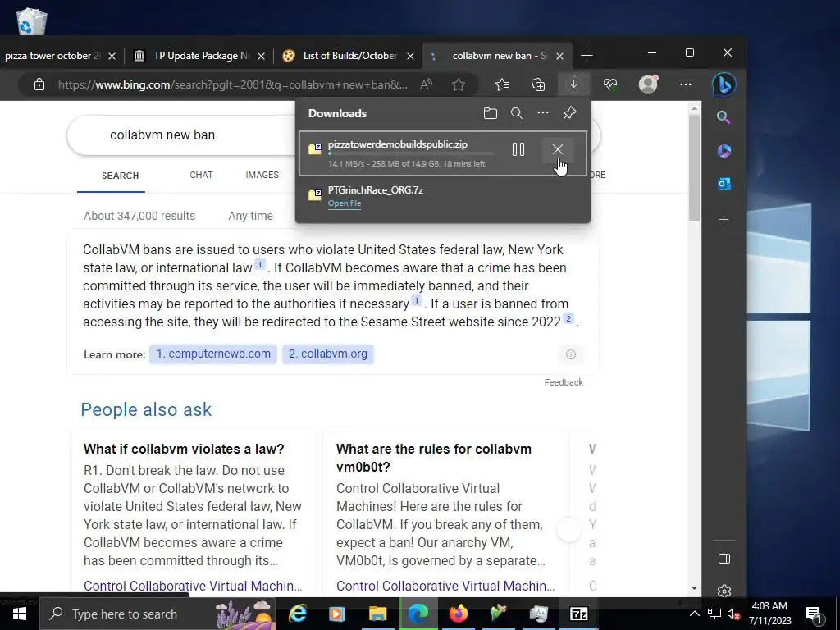
Task: Open the Bing Chat sidebar button
Action: click(x=724, y=84)
